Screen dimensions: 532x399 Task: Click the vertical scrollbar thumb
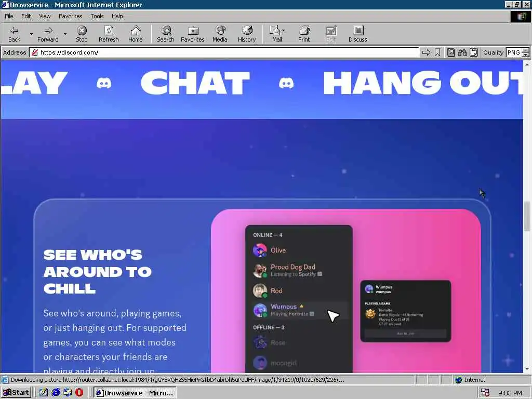click(x=527, y=217)
